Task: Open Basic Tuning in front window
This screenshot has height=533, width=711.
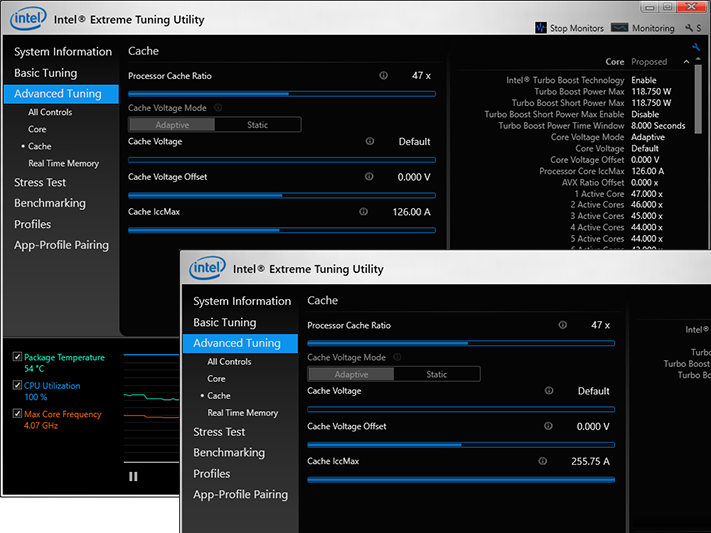Action: 224,322
